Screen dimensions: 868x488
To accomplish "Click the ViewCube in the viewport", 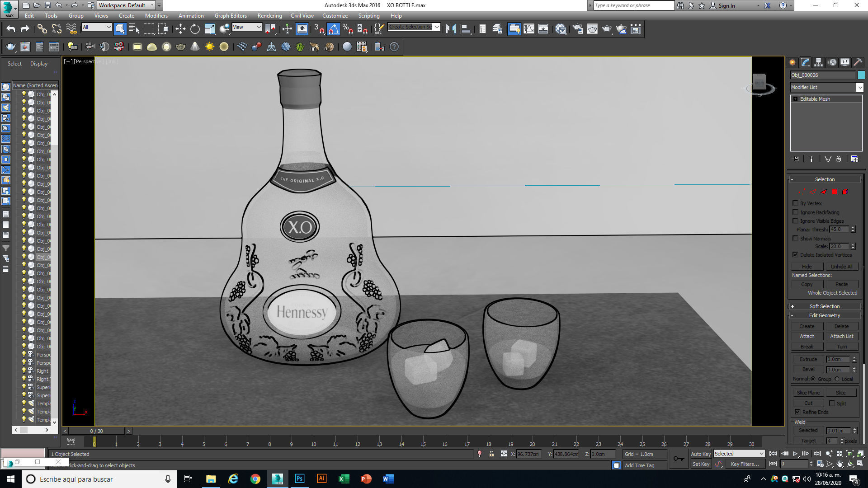I will [x=759, y=83].
